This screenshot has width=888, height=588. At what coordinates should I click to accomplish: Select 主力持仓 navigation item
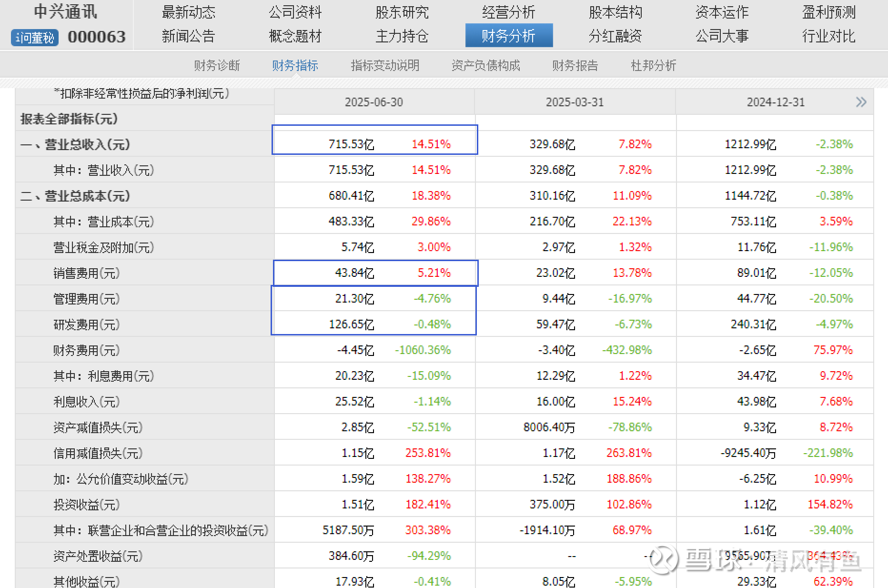click(402, 36)
